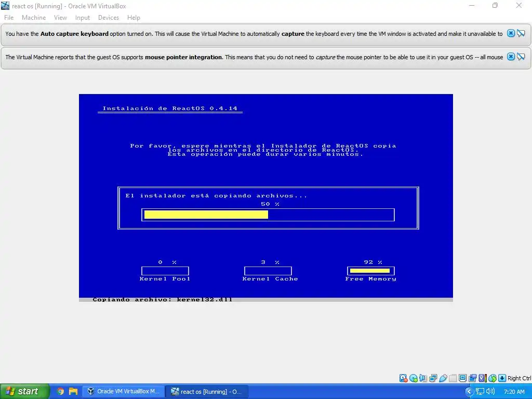Expand hidden system tray icons

pos(469,391)
